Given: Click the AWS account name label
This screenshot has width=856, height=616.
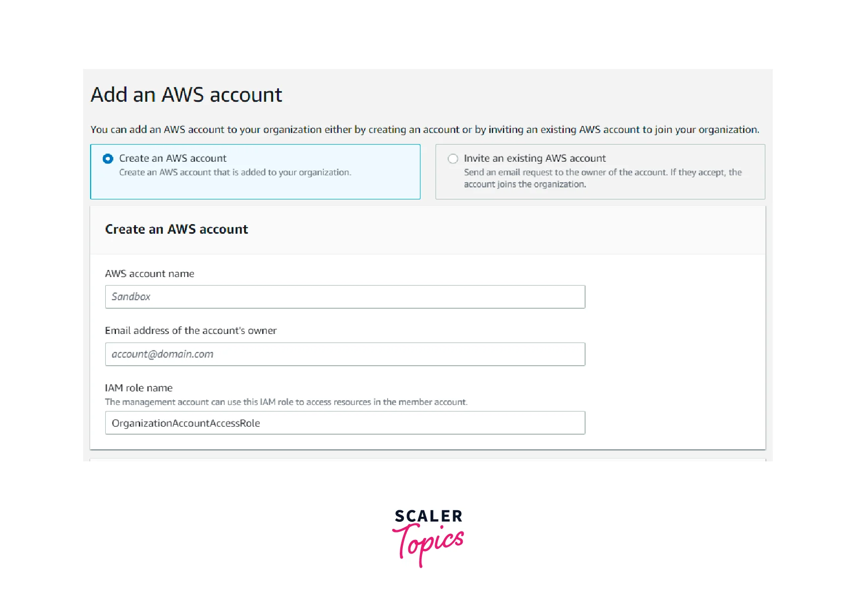Looking at the screenshot, I should (x=150, y=273).
